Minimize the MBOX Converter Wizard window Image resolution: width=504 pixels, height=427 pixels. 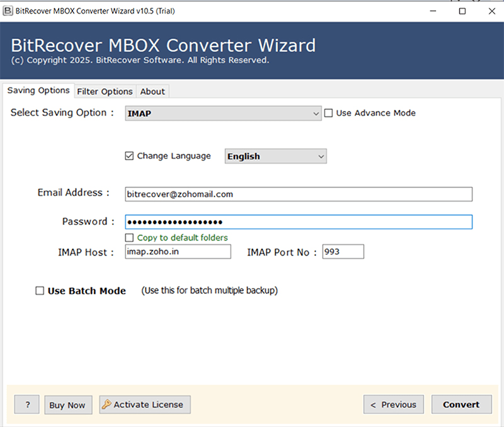tap(433, 11)
